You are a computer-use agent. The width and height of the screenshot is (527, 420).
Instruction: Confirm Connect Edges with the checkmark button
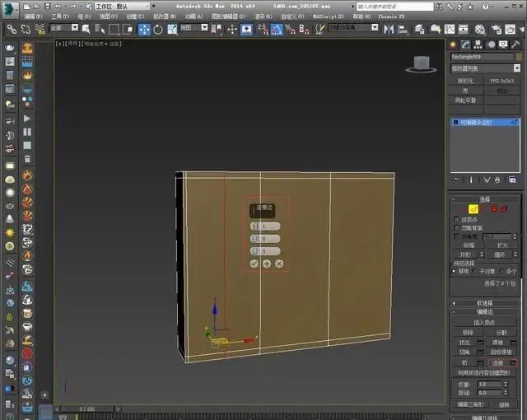(x=254, y=264)
